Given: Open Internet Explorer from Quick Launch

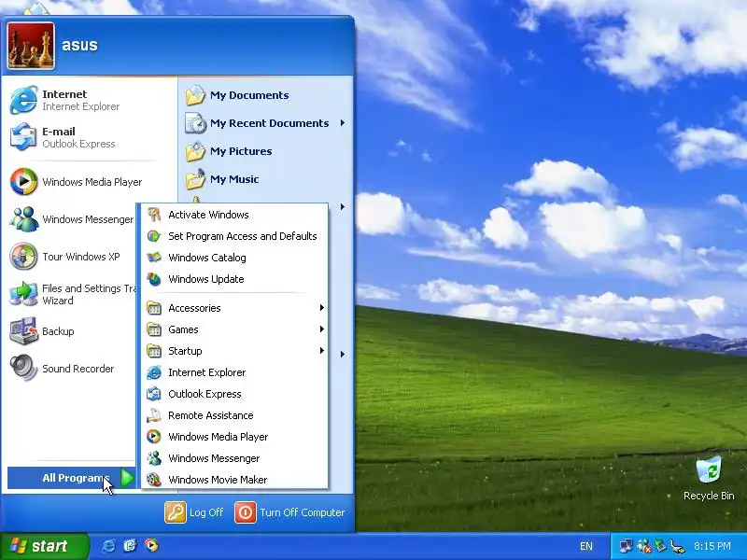Looking at the screenshot, I should 108,546.
